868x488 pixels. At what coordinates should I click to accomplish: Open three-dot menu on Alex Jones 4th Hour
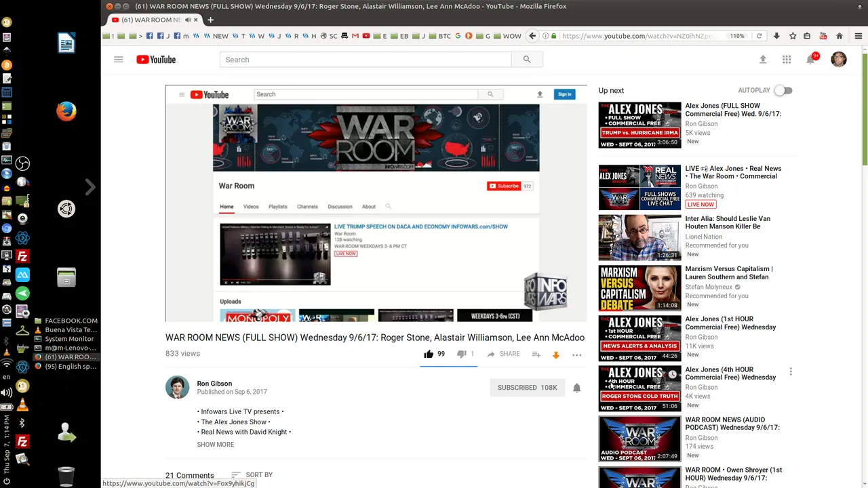(x=791, y=371)
